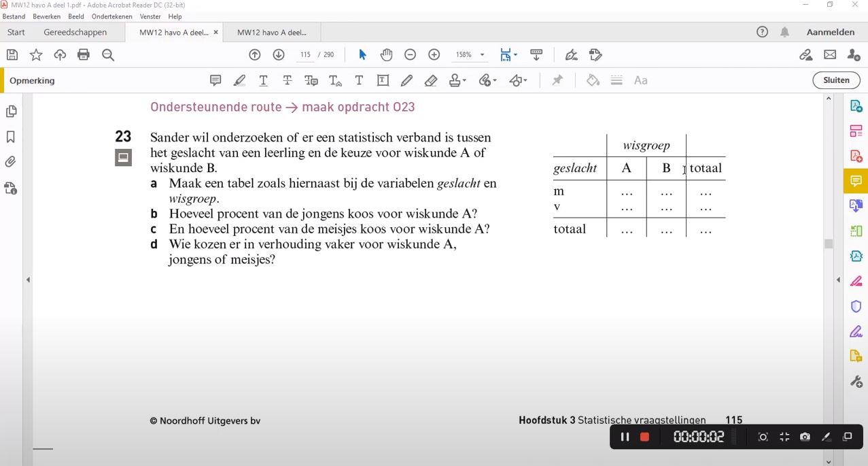Screen dimensions: 868x466
Task: Zoom in with the plus icon
Action: [434, 55]
